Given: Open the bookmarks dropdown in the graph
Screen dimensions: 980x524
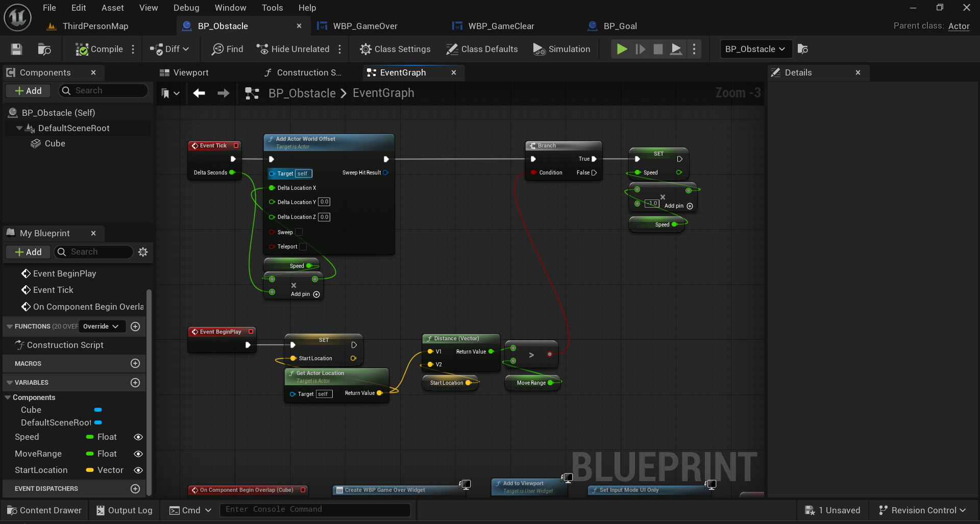Looking at the screenshot, I should tap(170, 93).
